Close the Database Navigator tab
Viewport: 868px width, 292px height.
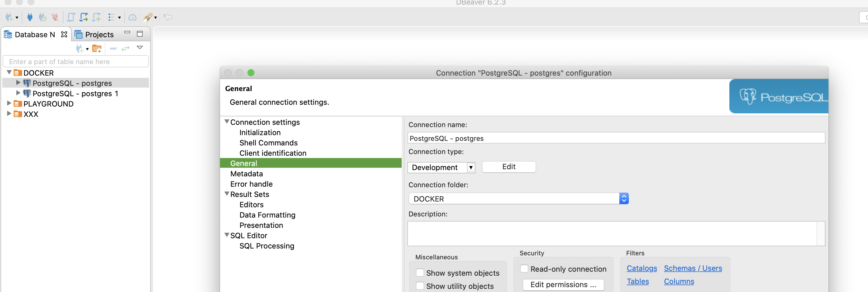point(64,34)
